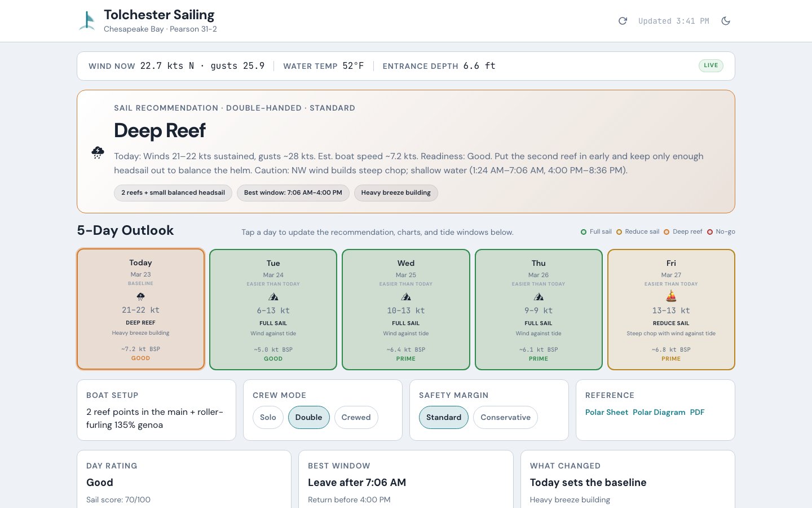Screen dimensions: 812x508
Task: Open the Polar Sheet link
Action: coord(607,412)
